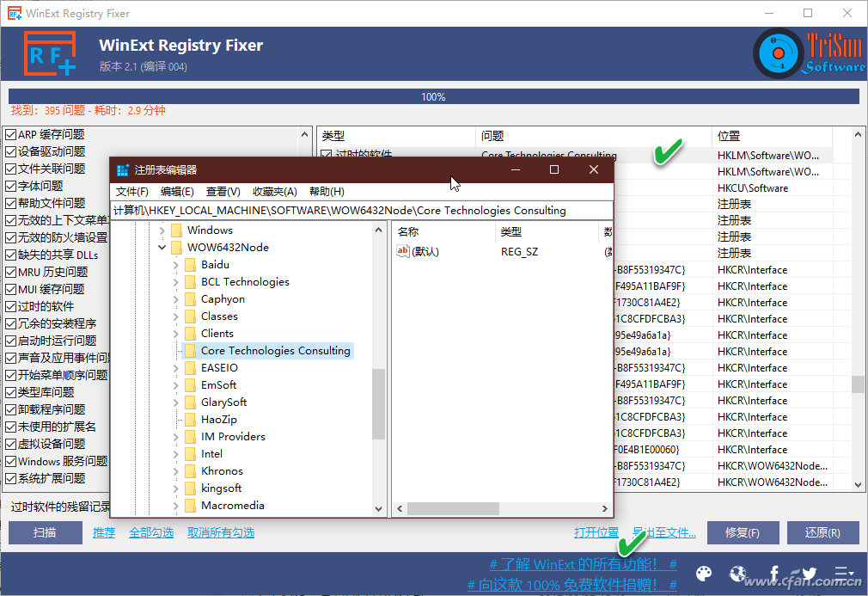Open the Twitter icon in the footer
Image resolution: width=868 pixels, height=596 pixels.
[808, 573]
